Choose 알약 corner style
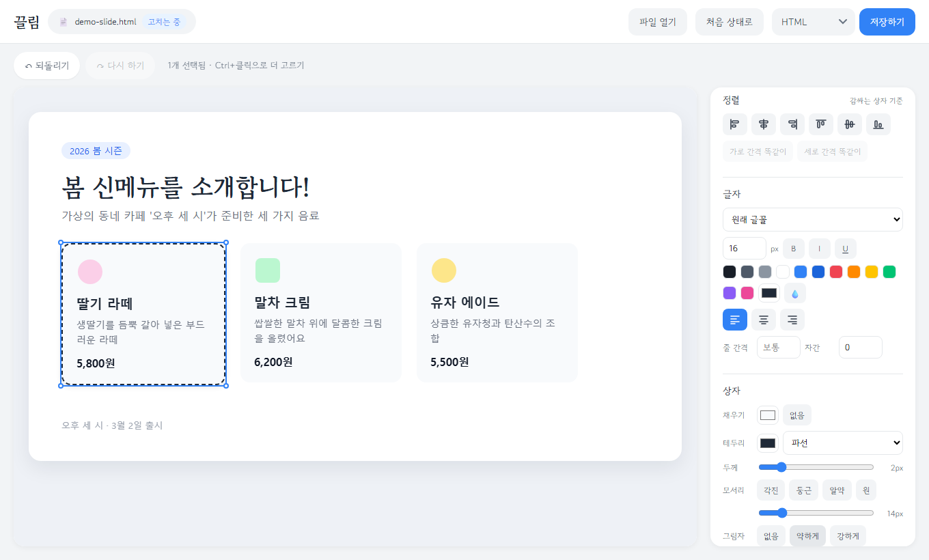The image size is (929, 560). pos(837,490)
